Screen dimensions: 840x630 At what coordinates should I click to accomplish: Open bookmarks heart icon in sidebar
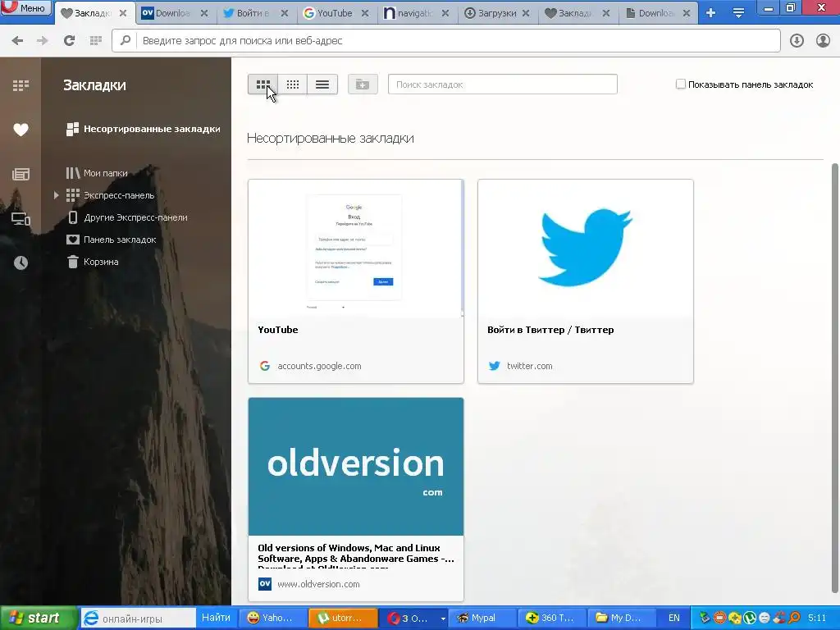[21, 130]
